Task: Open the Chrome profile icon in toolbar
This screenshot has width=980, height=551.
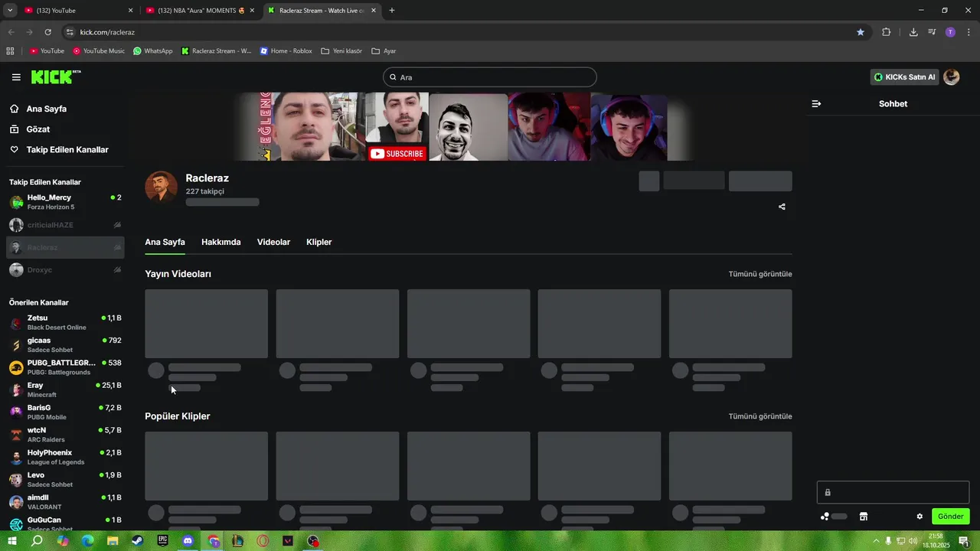Action: point(950,32)
